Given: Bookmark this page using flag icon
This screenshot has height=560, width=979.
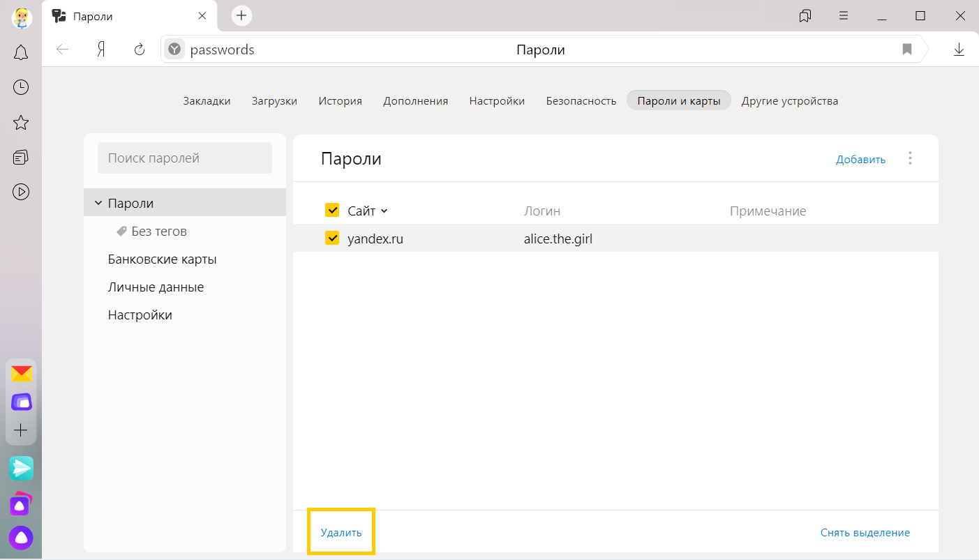Looking at the screenshot, I should click(x=907, y=50).
